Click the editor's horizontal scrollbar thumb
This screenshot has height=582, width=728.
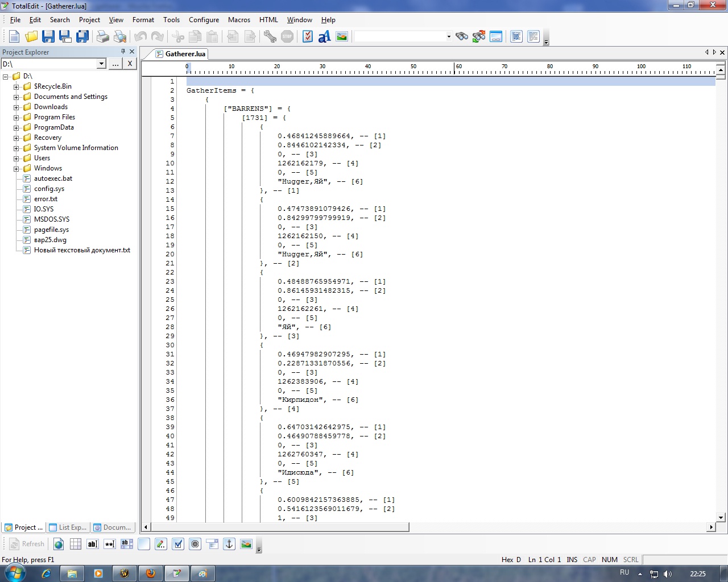tap(280, 527)
